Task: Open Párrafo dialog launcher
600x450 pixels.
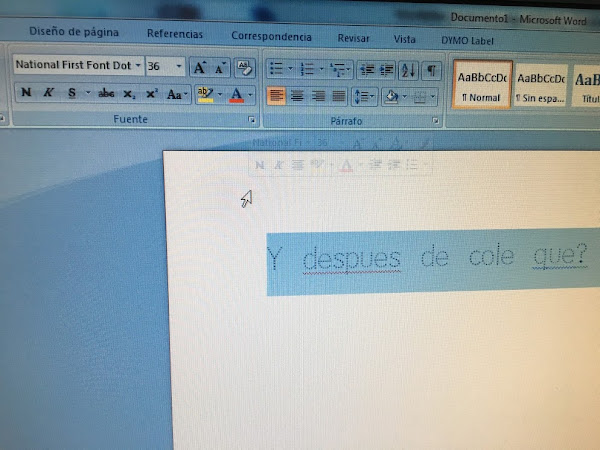Action: tap(435, 121)
